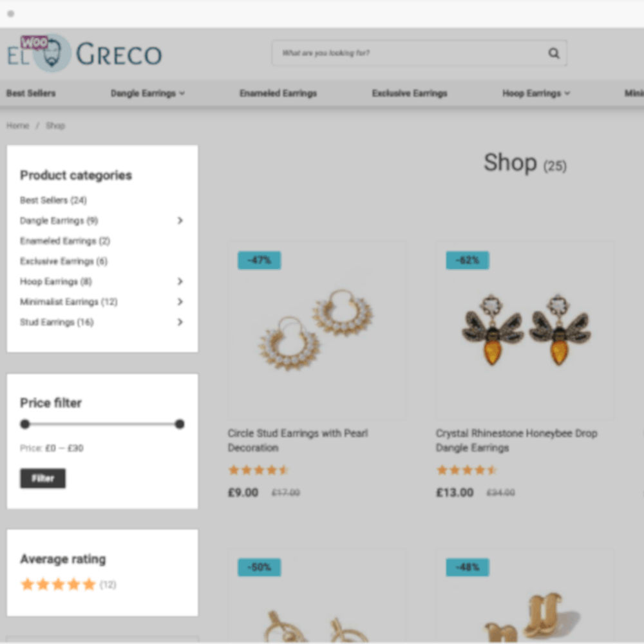Click the star rating under Honeybee Drop Earrings
Viewport: 644px width, 644px height.
[466, 470]
